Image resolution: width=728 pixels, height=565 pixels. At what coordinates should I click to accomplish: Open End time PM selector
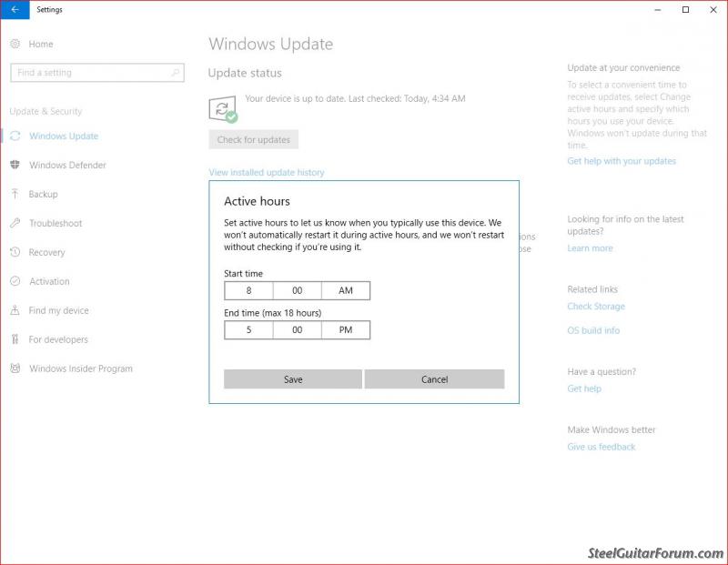[x=346, y=330]
